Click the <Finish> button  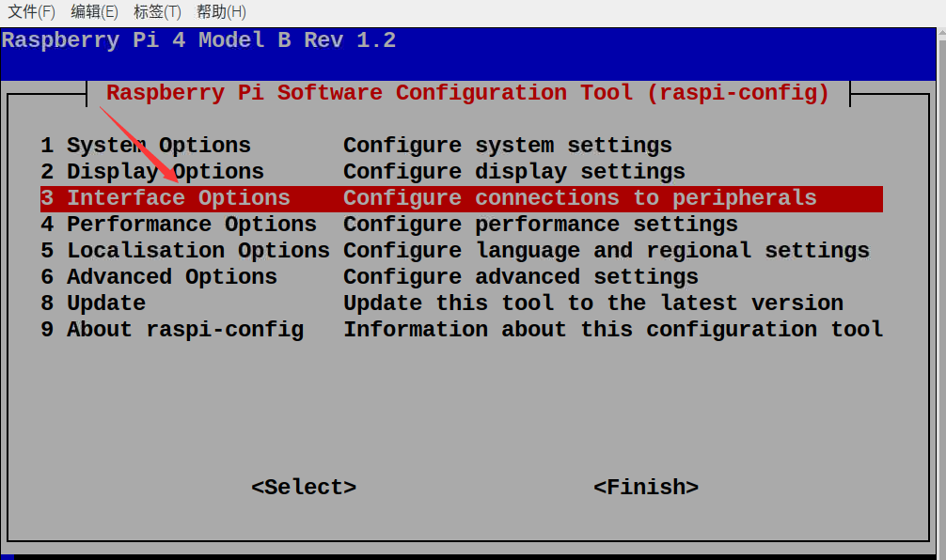point(645,487)
